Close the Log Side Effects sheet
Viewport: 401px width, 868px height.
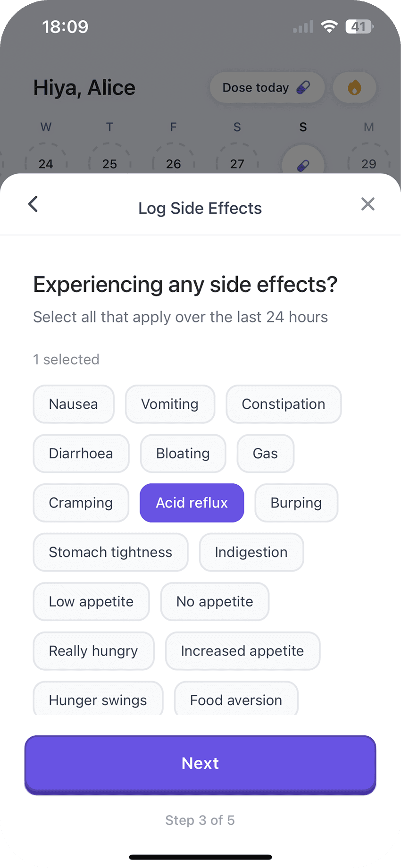click(368, 204)
